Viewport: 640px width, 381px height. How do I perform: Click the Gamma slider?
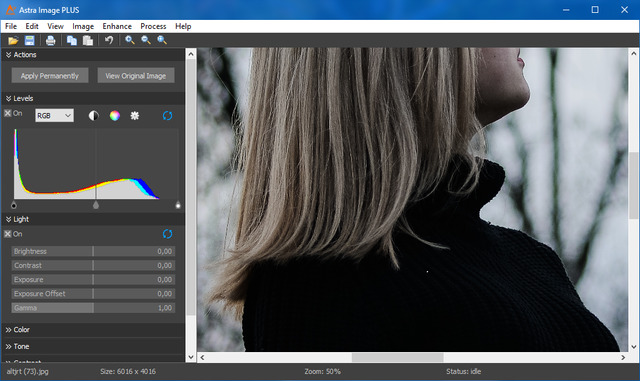pyautogui.click(x=93, y=308)
